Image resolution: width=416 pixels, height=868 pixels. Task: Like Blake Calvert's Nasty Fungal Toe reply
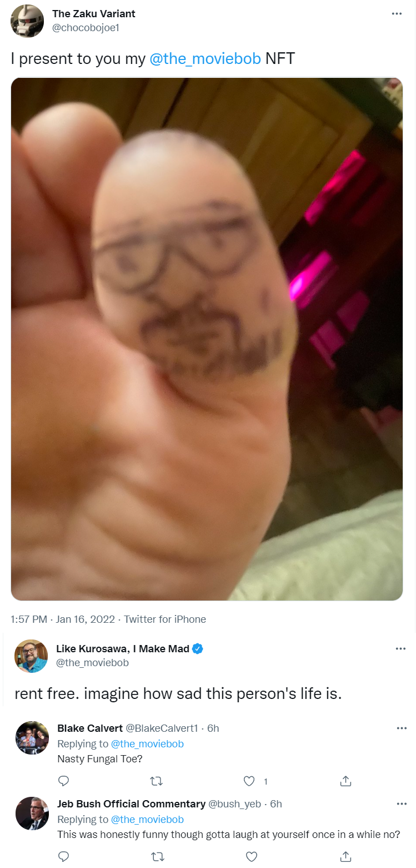click(250, 781)
